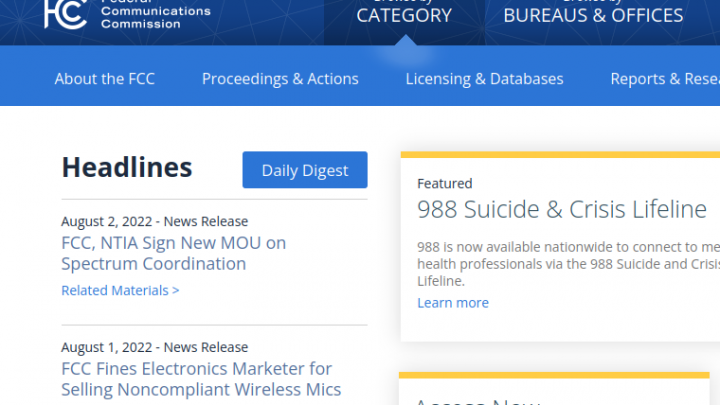
Task: Click the Featured label in the card
Action: 444,184
